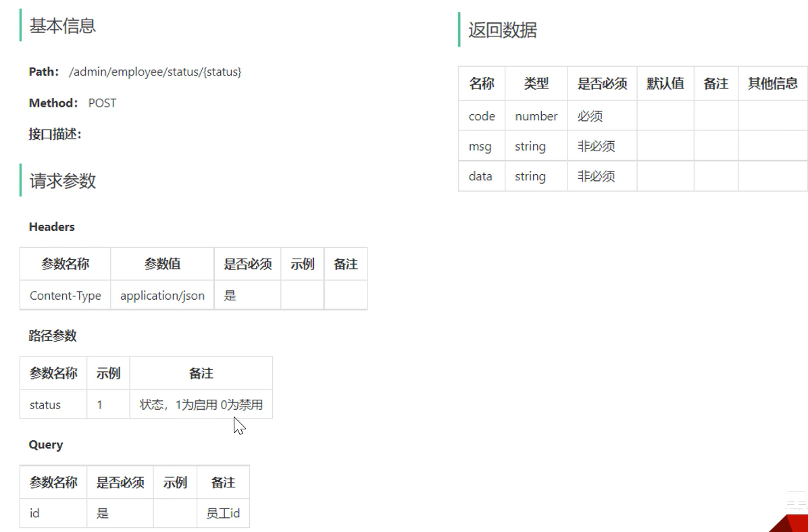Click the id query parameter cell
This screenshot has height=532, width=808.
click(34, 513)
